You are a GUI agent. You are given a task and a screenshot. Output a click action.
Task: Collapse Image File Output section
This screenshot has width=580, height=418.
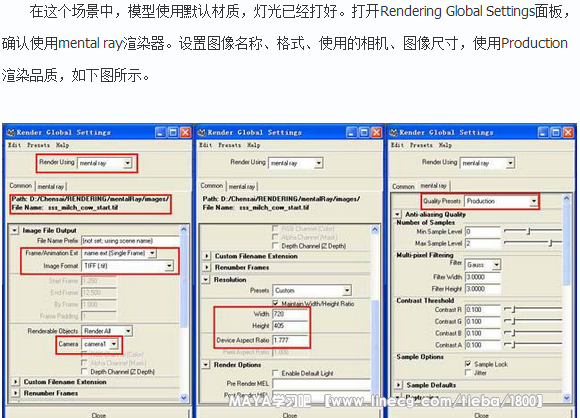click(14, 230)
